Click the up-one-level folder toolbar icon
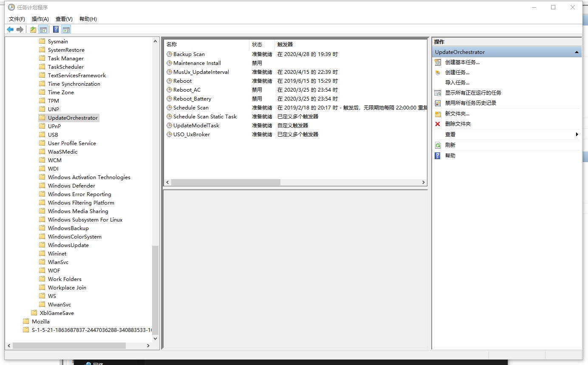 (x=33, y=29)
